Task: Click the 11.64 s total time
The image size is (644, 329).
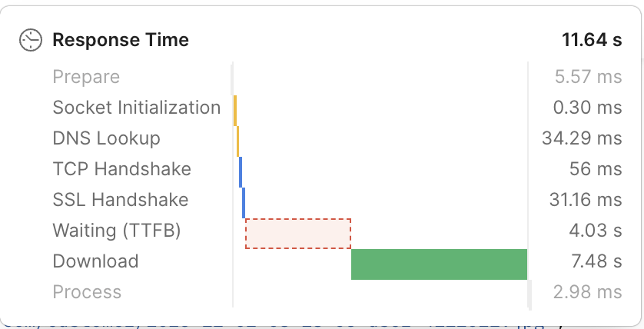Action: coord(592,40)
